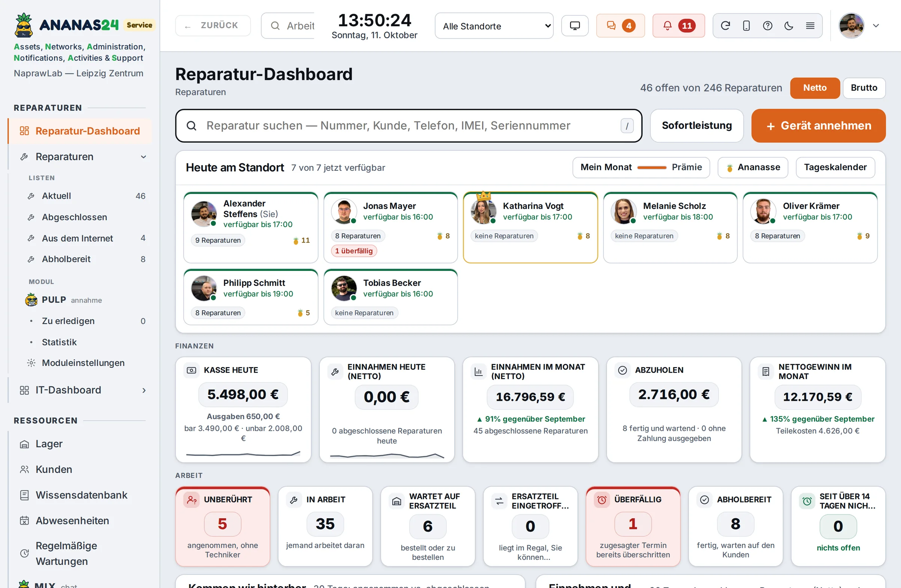Click the Zurück back button
Image resolution: width=901 pixels, height=588 pixels.
pyautogui.click(x=213, y=26)
